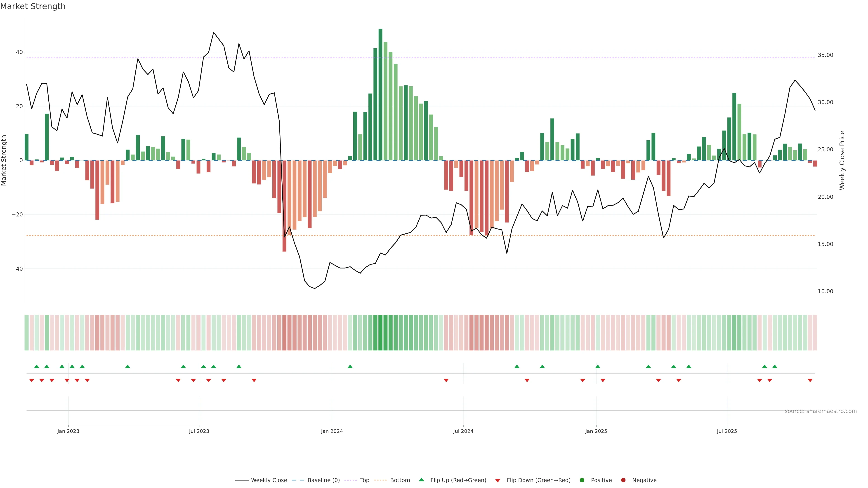The width and height of the screenshot is (868, 488).
Task: Open the source: sharemaestro.com text
Action: click(x=821, y=411)
